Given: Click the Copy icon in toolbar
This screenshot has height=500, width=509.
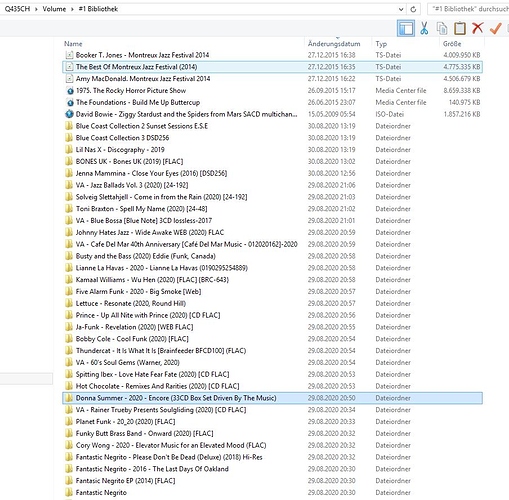Looking at the screenshot, I should coord(442,29).
